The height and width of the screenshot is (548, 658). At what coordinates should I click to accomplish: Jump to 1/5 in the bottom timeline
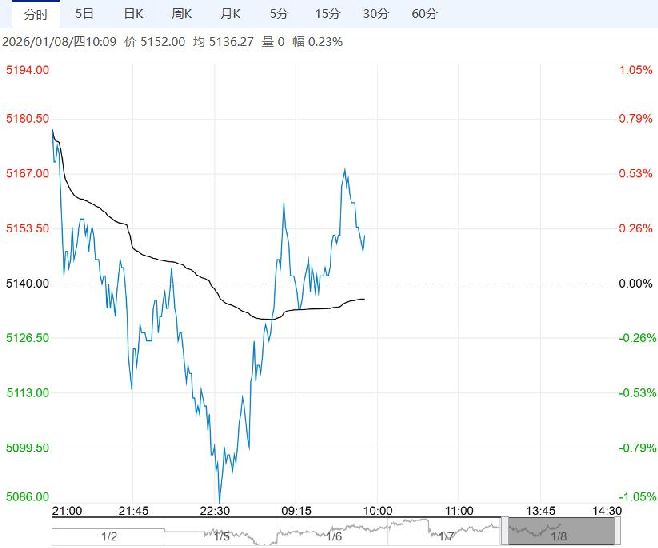point(221,536)
